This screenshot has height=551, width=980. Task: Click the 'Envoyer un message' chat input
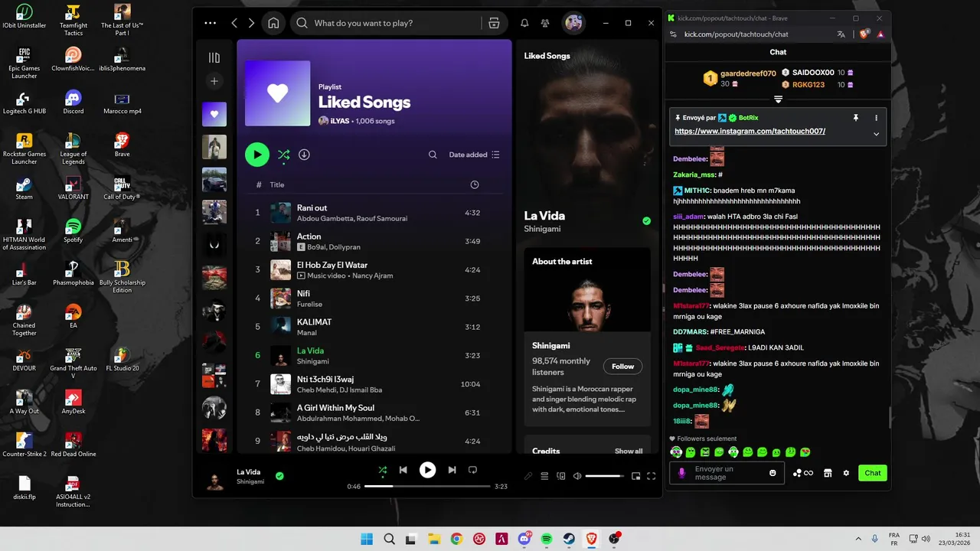pos(727,473)
